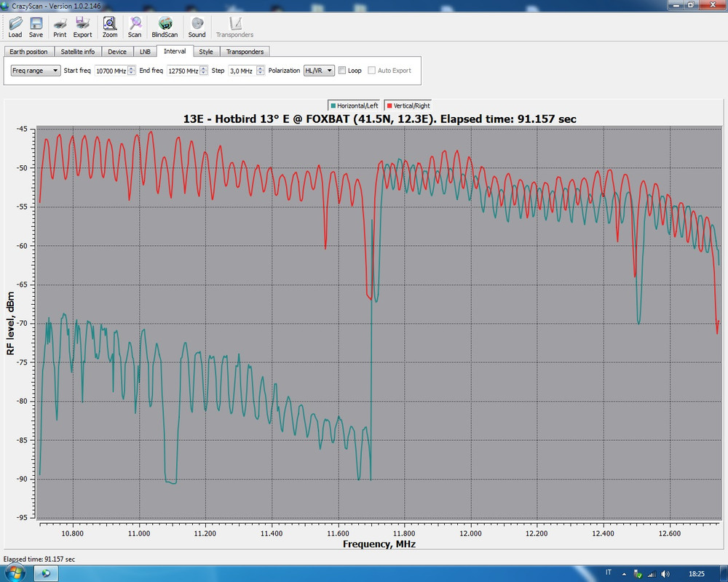This screenshot has height=582, width=728.
Task: Click the Save floppy disk icon
Action: point(36,27)
